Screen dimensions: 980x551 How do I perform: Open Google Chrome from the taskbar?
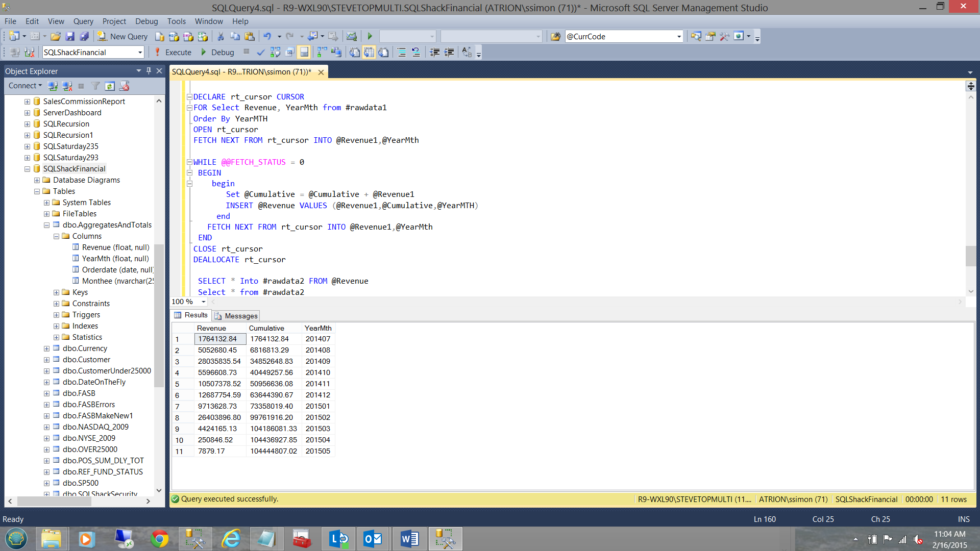159,539
